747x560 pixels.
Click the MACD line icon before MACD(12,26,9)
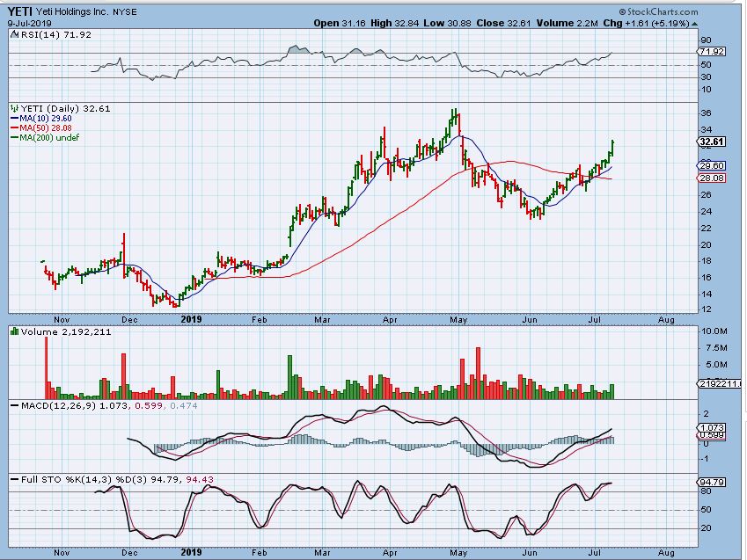point(13,404)
